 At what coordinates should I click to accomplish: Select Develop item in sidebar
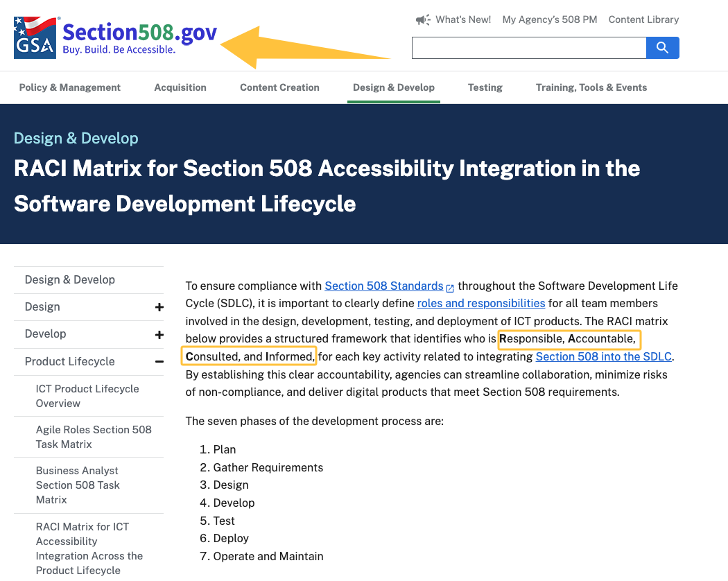click(x=46, y=334)
